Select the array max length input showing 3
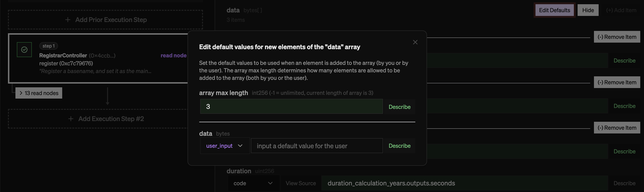The image size is (644, 192). click(291, 106)
